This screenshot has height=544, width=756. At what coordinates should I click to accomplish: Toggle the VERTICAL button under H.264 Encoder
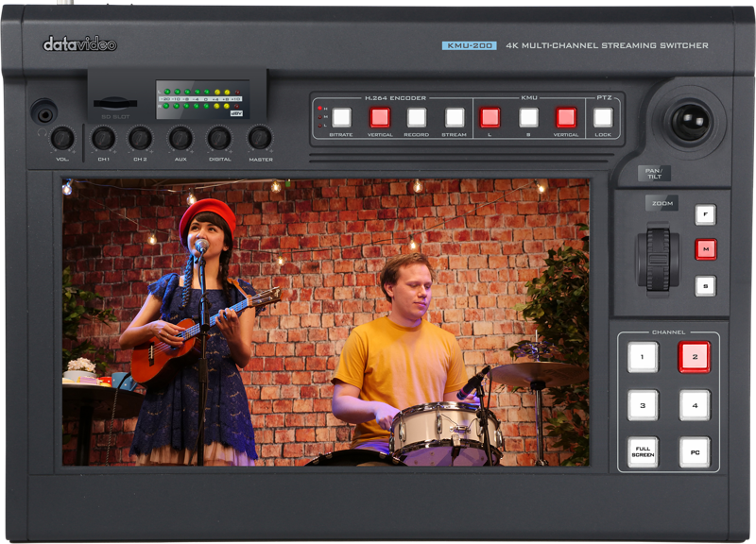[x=380, y=117]
